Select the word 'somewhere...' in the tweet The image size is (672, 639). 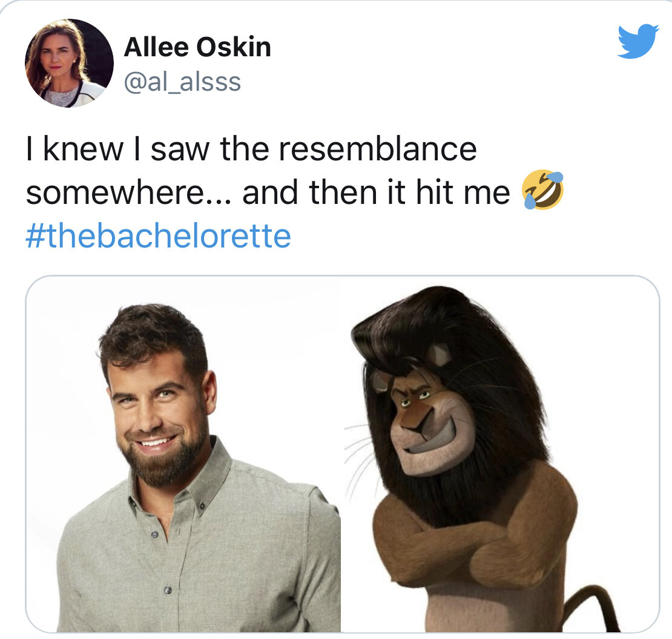pos(128,192)
